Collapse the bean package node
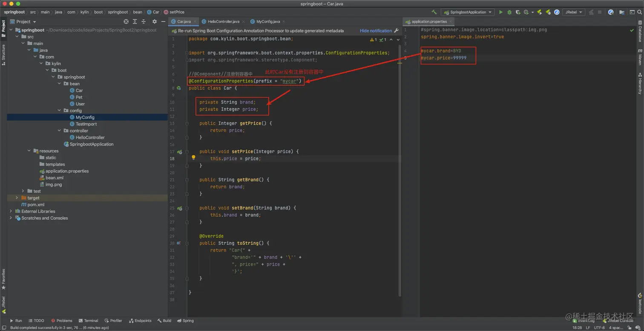 tap(60, 84)
